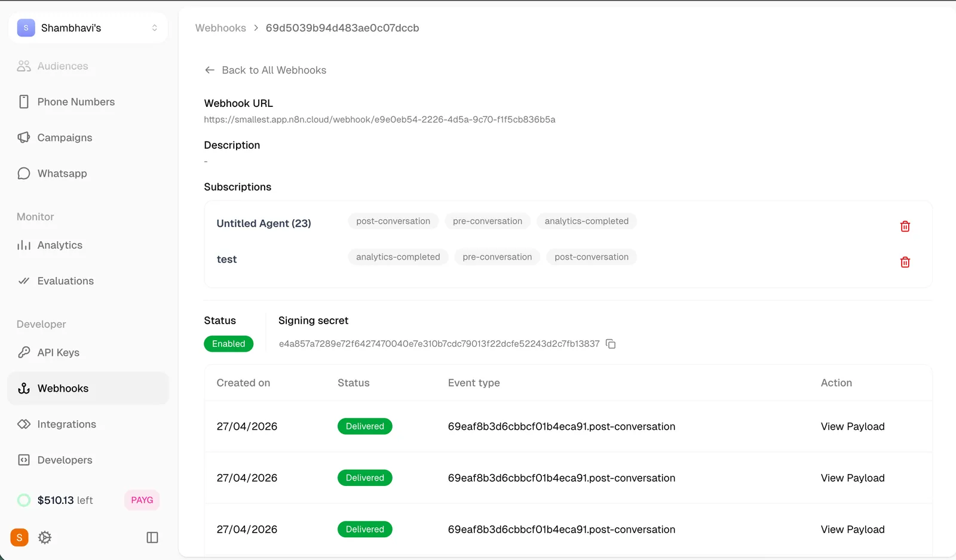Collapse the sidebar using the panel icon
Image resolution: width=956 pixels, height=560 pixels.
[x=152, y=537]
